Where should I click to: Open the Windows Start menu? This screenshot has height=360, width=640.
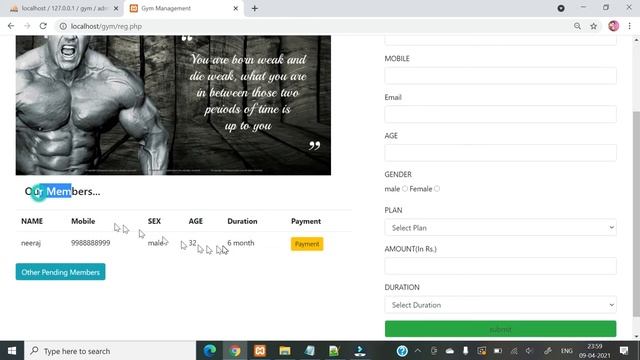[12, 351]
